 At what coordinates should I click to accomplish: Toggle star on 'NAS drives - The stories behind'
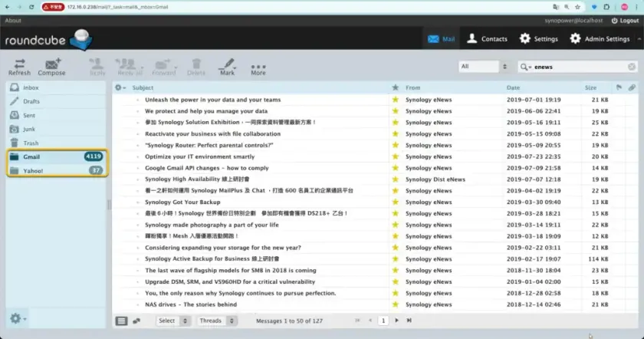396,304
